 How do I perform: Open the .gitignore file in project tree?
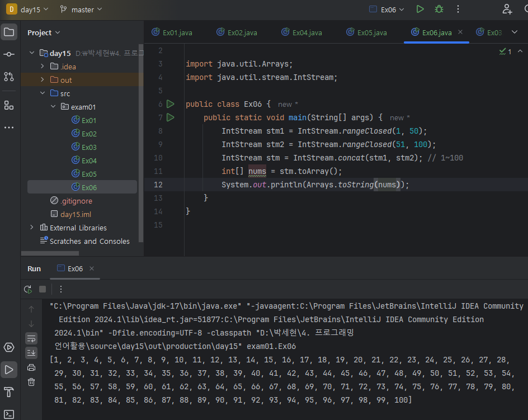[x=76, y=201]
